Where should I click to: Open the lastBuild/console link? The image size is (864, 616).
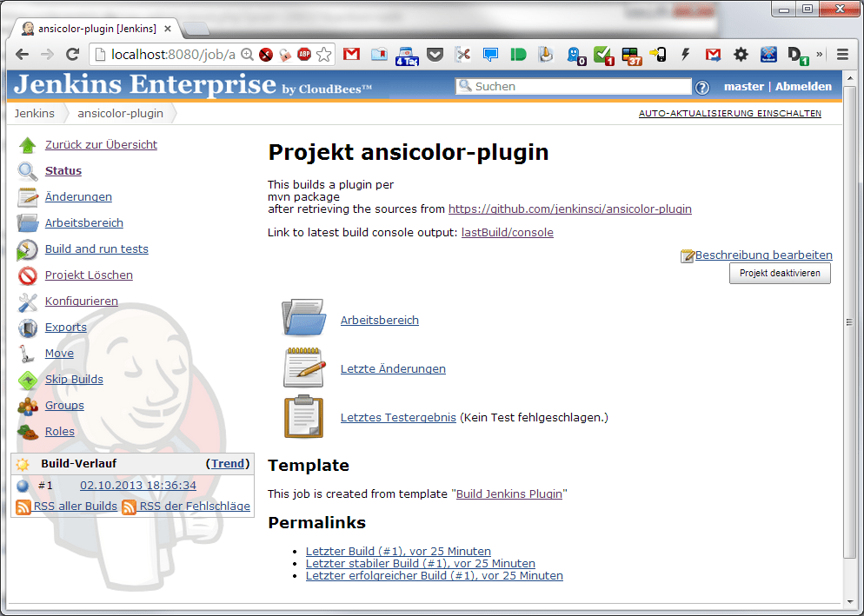point(507,232)
